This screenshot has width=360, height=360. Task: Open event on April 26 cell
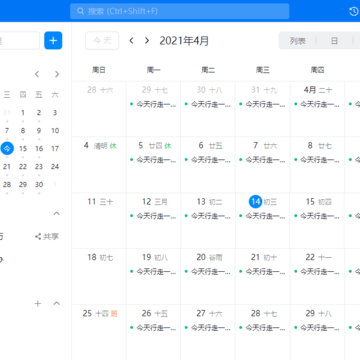(153, 328)
